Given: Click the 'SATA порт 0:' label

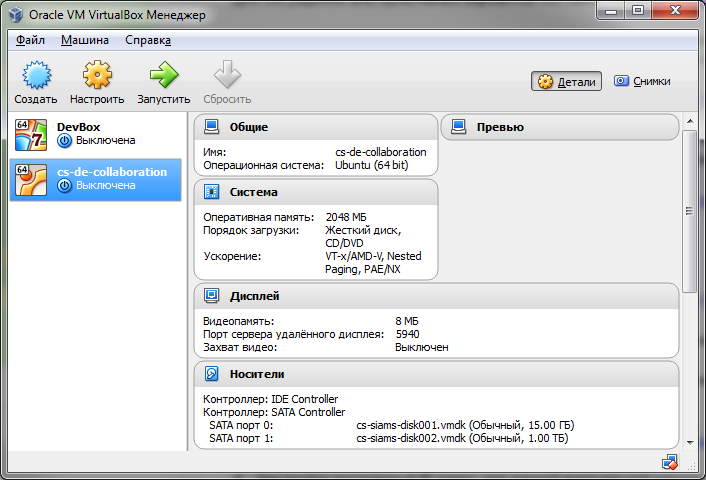Looking at the screenshot, I should (x=241, y=425).
